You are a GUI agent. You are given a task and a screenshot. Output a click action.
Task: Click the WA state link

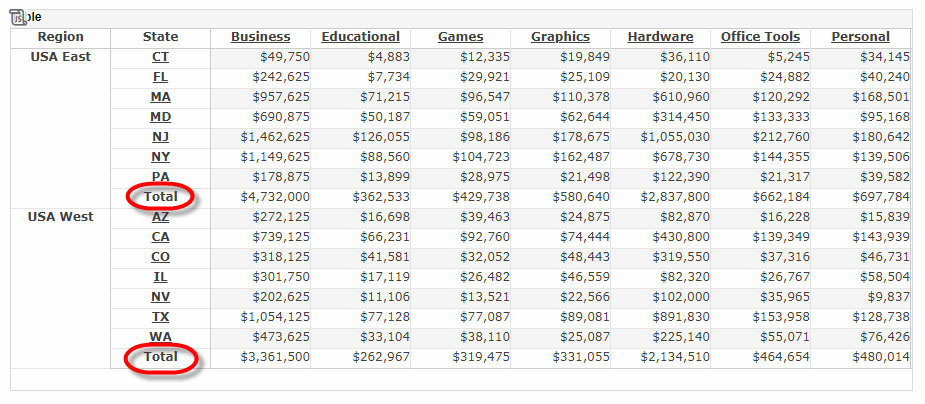click(x=160, y=337)
